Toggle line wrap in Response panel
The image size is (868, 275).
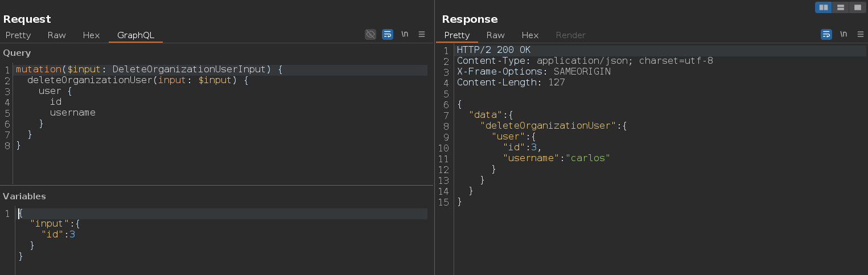click(826, 34)
